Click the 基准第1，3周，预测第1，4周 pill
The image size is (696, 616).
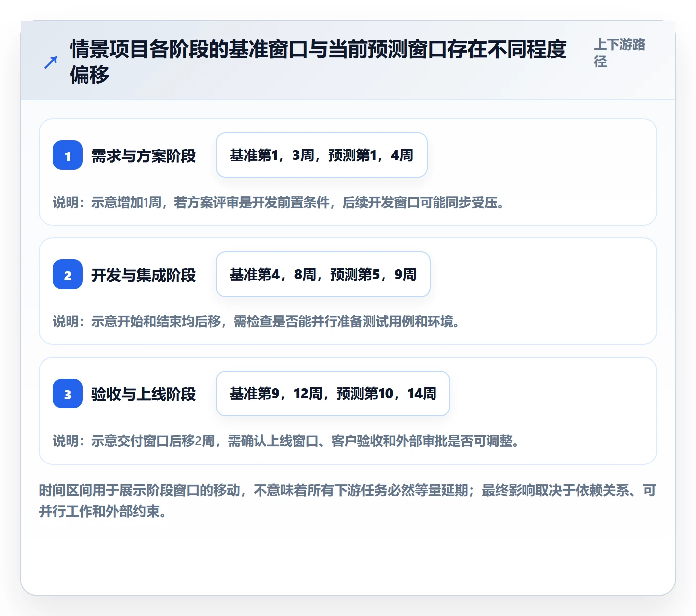[322, 155]
